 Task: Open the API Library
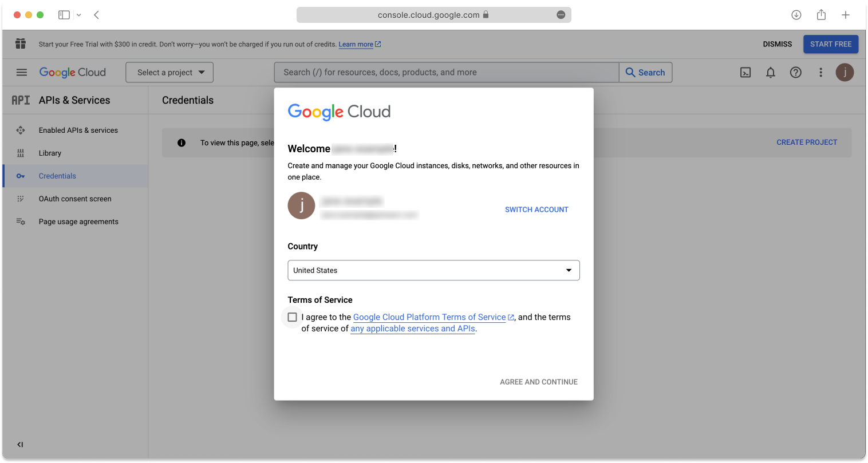50,153
